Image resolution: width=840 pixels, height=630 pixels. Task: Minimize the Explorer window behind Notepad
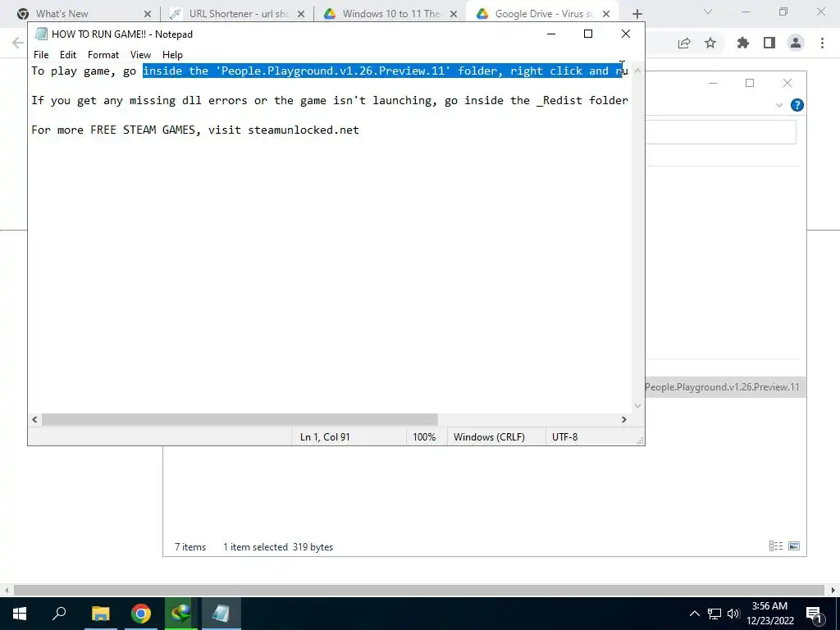point(713,83)
